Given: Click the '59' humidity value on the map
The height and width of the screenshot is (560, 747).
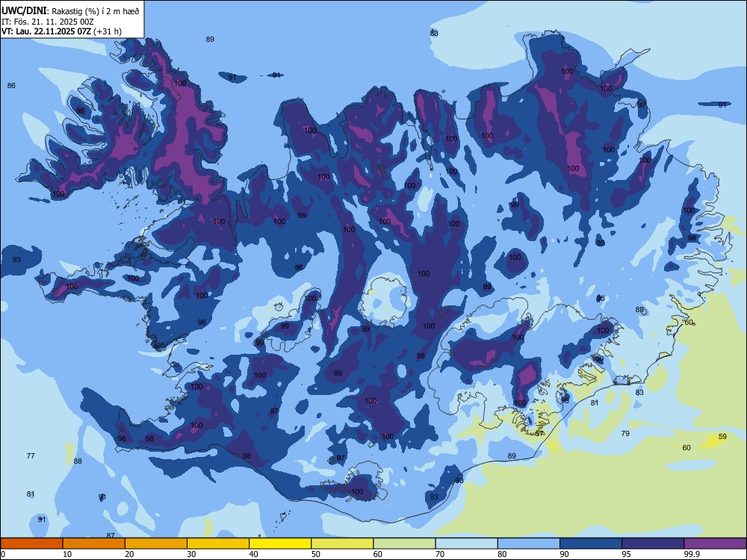Looking at the screenshot, I should (722, 436).
